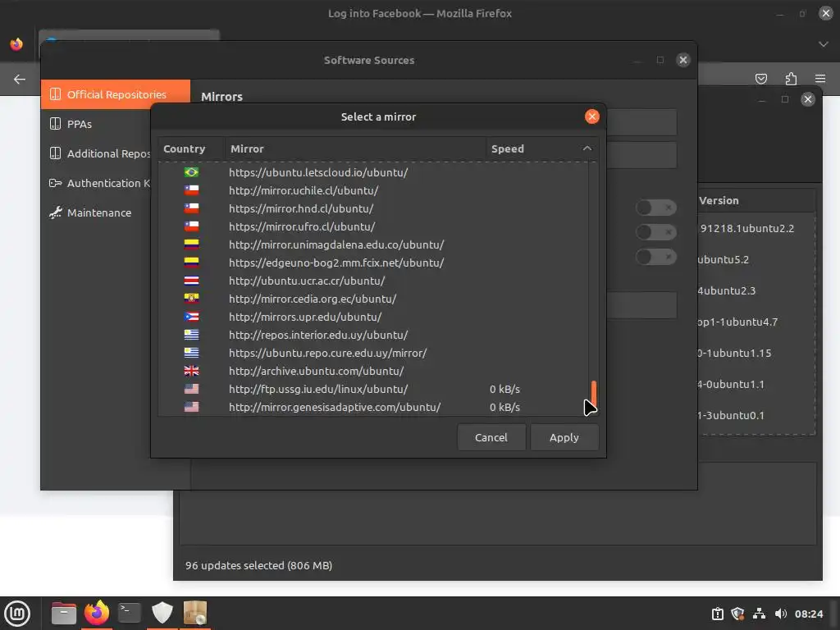Launch the Terminal from the taskbar
Screen dimensions: 840x630
tap(130, 614)
